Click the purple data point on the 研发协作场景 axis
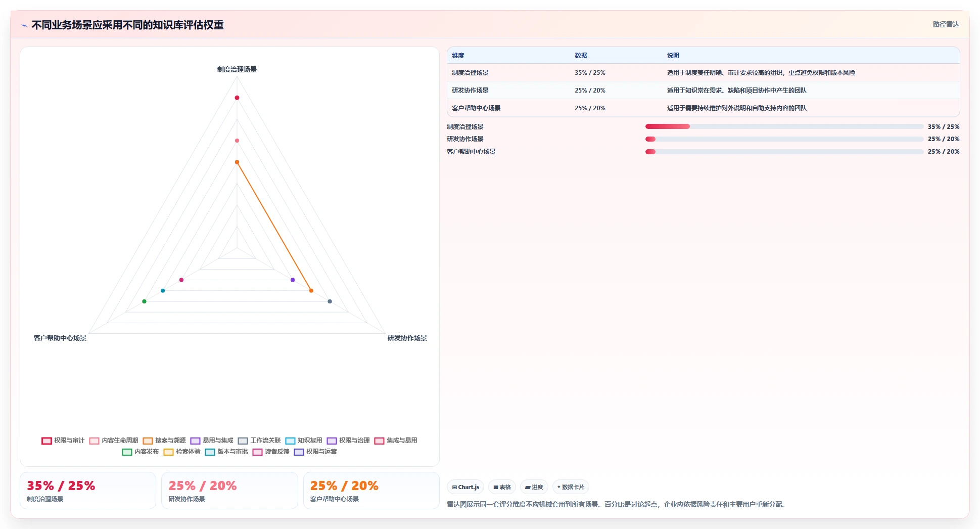Screen dimensions: 980x529 (x=293, y=280)
